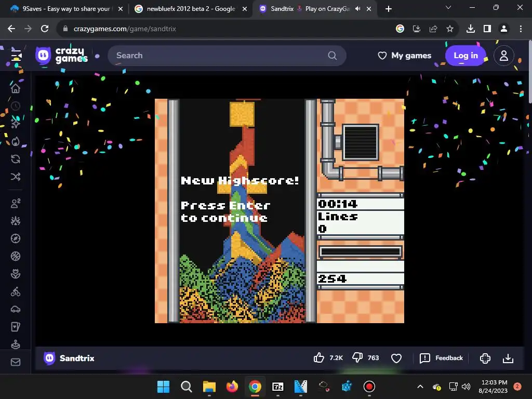
Task: Open taskbar volume control
Action: point(466,387)
